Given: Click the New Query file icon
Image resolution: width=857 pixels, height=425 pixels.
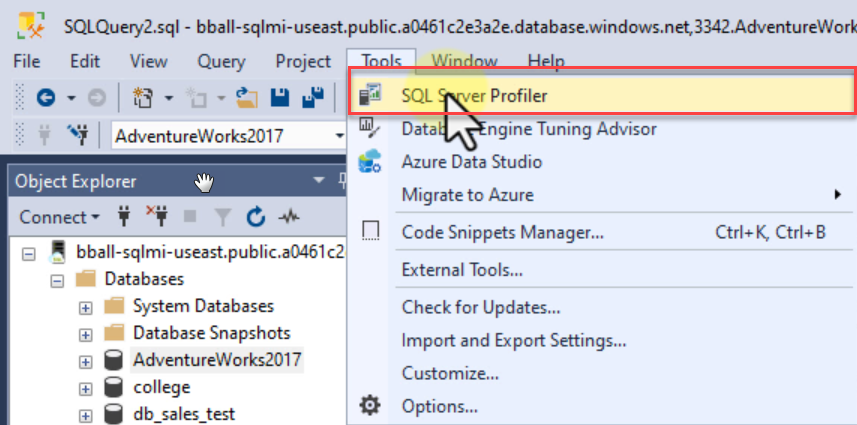Looking at the screenshot, I should coord(143,98).
